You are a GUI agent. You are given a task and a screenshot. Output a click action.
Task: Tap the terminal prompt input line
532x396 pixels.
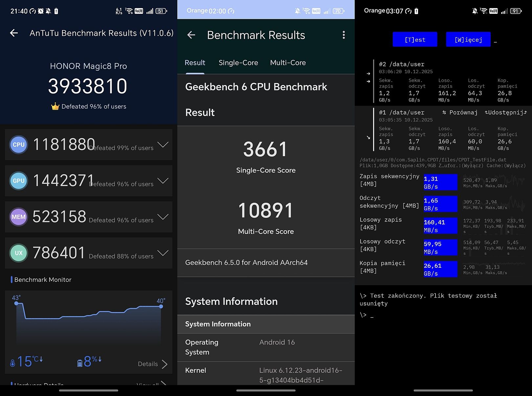[x=366, y=315]
